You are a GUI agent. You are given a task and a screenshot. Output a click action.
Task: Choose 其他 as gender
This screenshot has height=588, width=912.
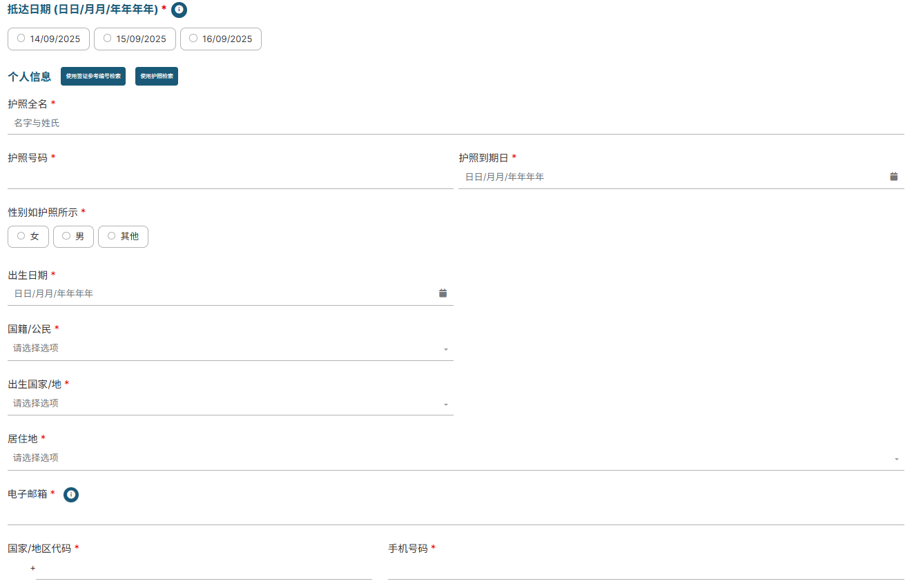pos(123,237)
